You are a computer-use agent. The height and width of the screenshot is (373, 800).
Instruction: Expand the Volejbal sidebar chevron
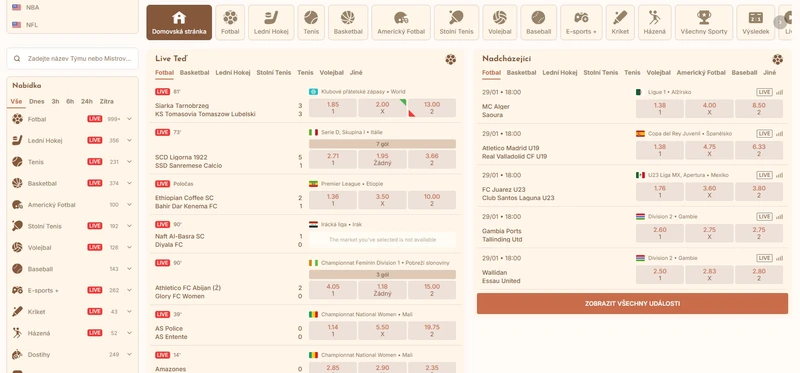tap(130, 247)
